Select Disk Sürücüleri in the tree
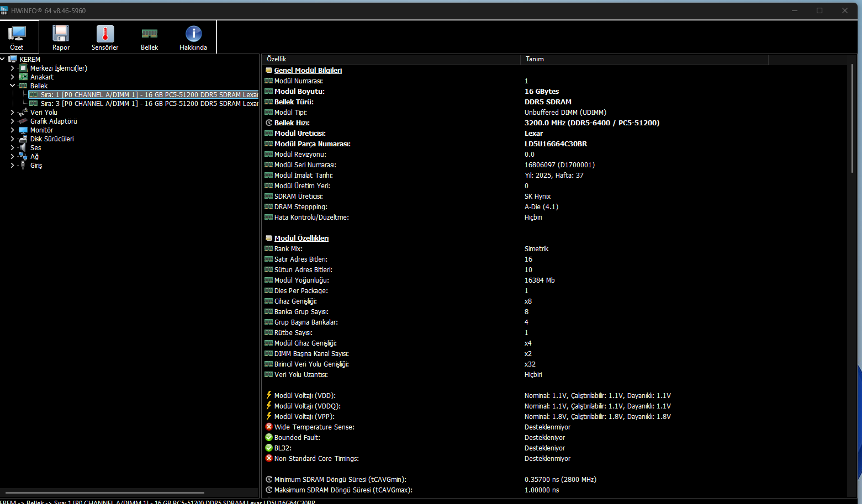 pos(52,139)
